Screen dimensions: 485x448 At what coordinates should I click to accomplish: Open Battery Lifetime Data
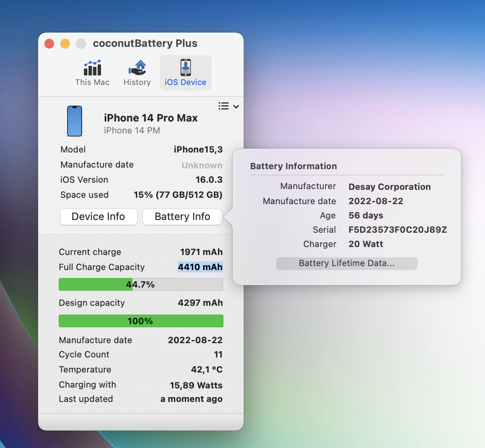coord(346,263)
